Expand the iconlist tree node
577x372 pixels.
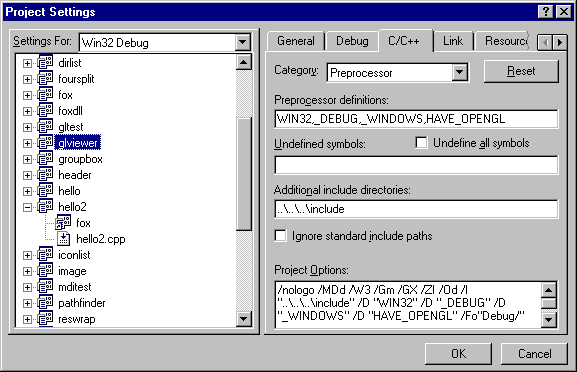tap(27, 255)
